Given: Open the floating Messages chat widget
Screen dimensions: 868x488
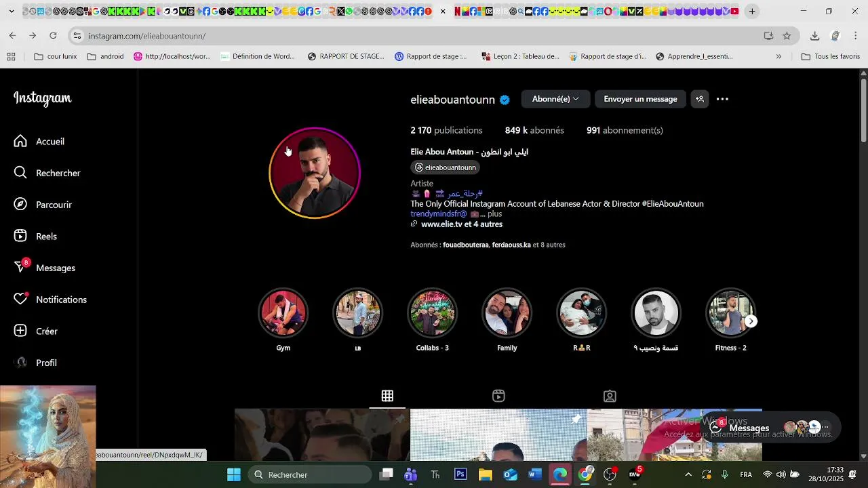Looking at the screenshot, I should pos(770,428).
